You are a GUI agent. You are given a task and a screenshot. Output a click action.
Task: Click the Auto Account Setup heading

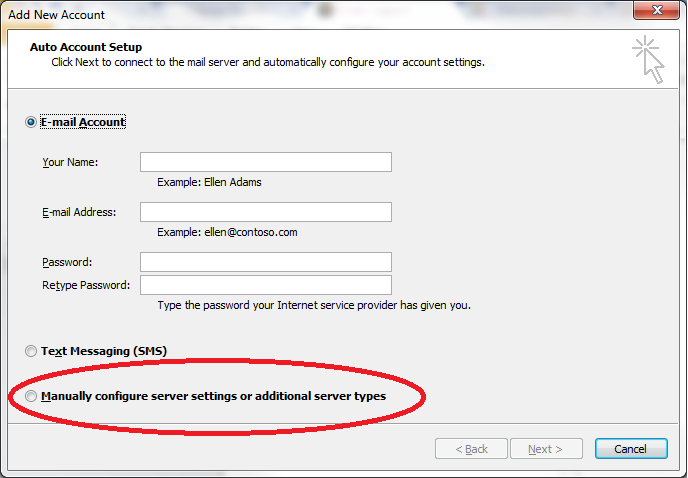[x=86, y=47]
